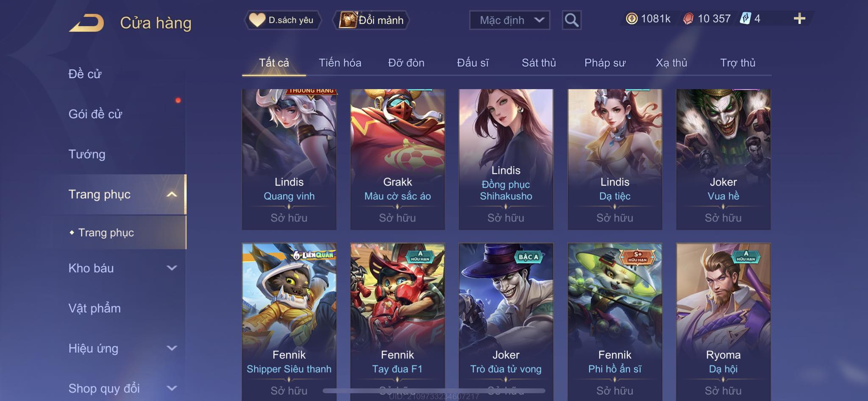The width and height of the screenshot is (868, 401).
Task: Select the Fennik Shipper Siêu thanh skin
Action: (289, 322)
